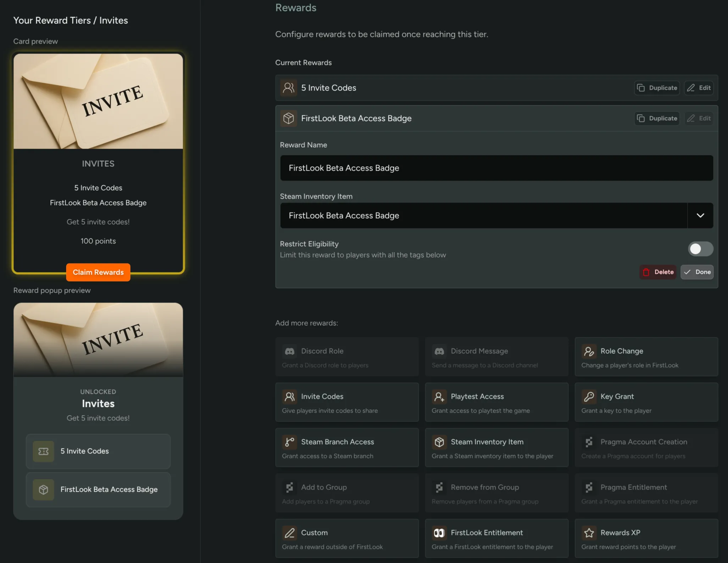This screenshot has height=563, width=728.
Task: Toggle the Restrict Eligibility switch
Action: (700, 249)
